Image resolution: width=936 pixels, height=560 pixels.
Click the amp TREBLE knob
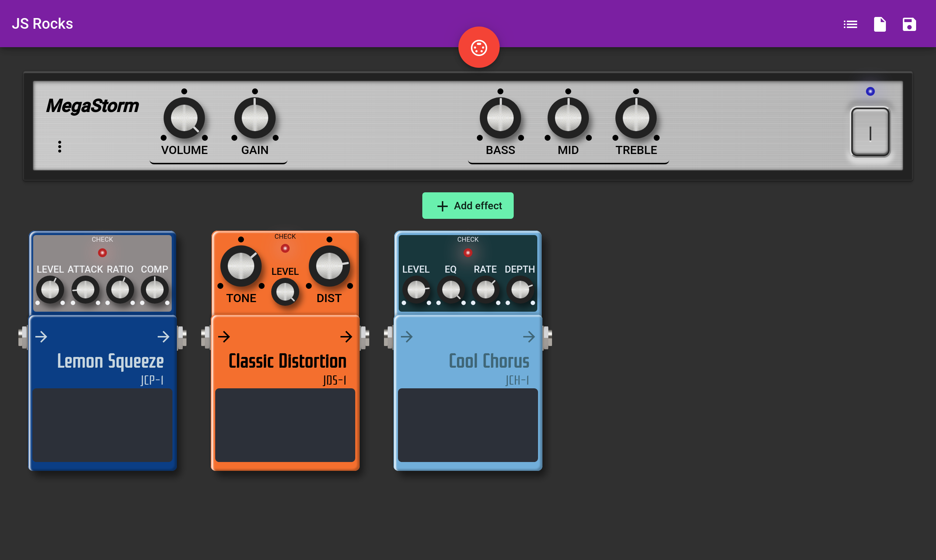(x=636, y=118)
